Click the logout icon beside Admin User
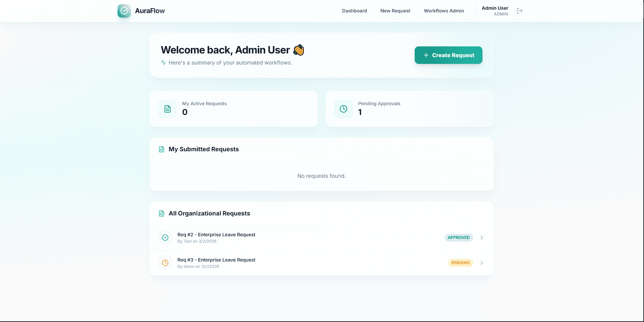The height and width of the screenshot is (322, 644). click(x=519, y=11)
